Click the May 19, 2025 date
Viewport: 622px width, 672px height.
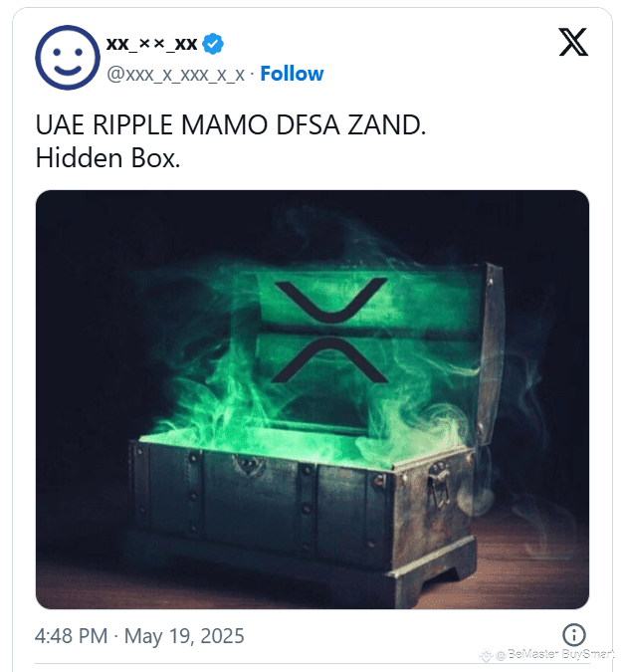coord(184,636)
